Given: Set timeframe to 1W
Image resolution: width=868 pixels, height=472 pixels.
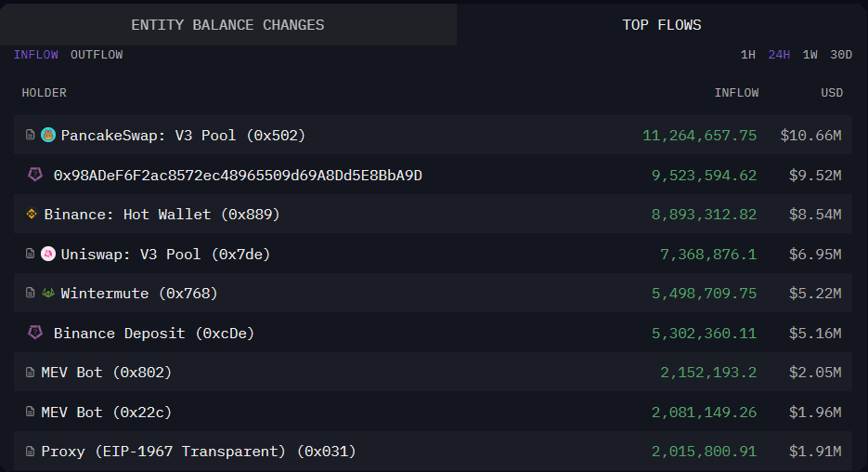Looking at the screenshot, I should point(810,55).
